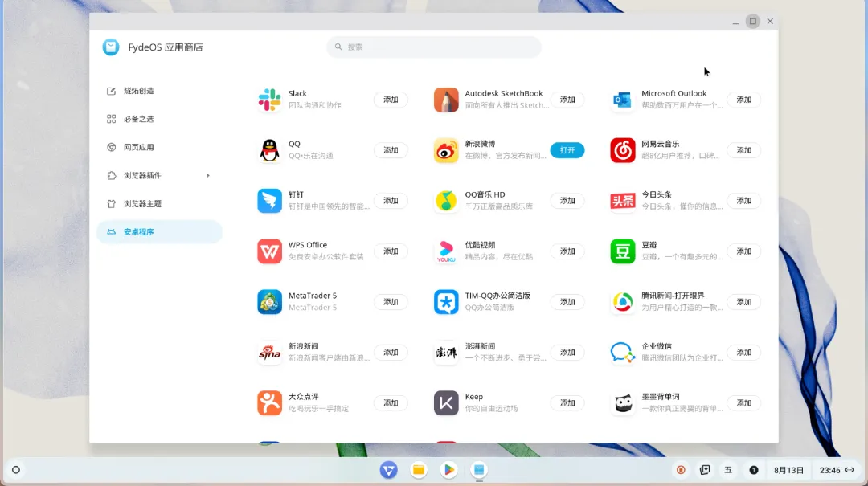The height and width of the screenshot is (486, 868).
Task: Click the 澎湃新闻 app icon
Action: [446, 352]
